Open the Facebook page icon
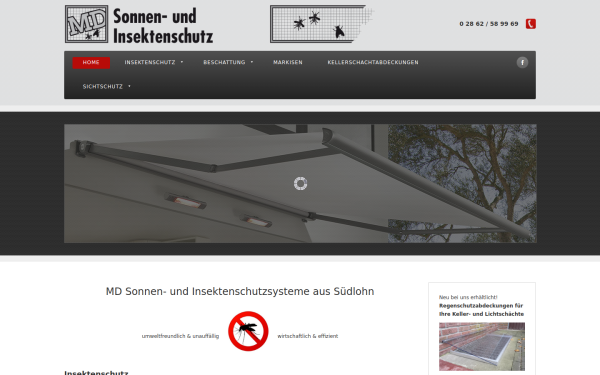600x375 pixels. pyautogui.click(x=522, y=62)
